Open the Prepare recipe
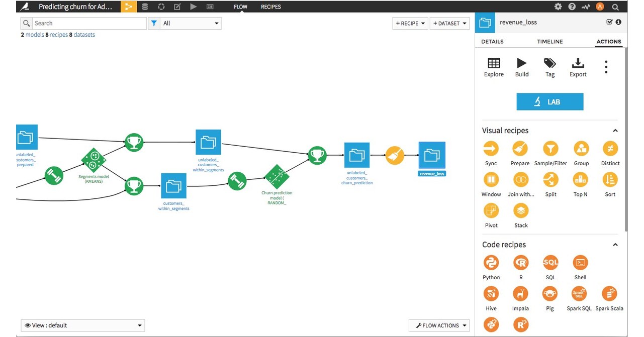Screen dimensions: 644x337 tap(520, 149)
